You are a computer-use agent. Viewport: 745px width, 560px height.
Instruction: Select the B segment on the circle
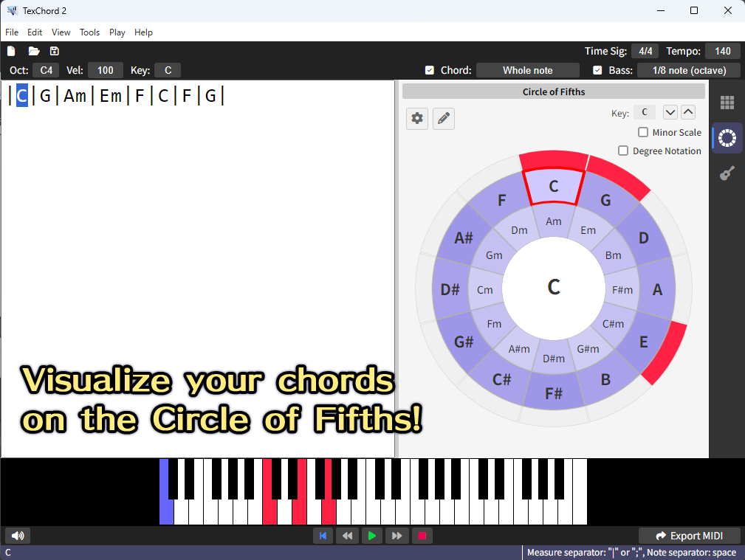605,380
